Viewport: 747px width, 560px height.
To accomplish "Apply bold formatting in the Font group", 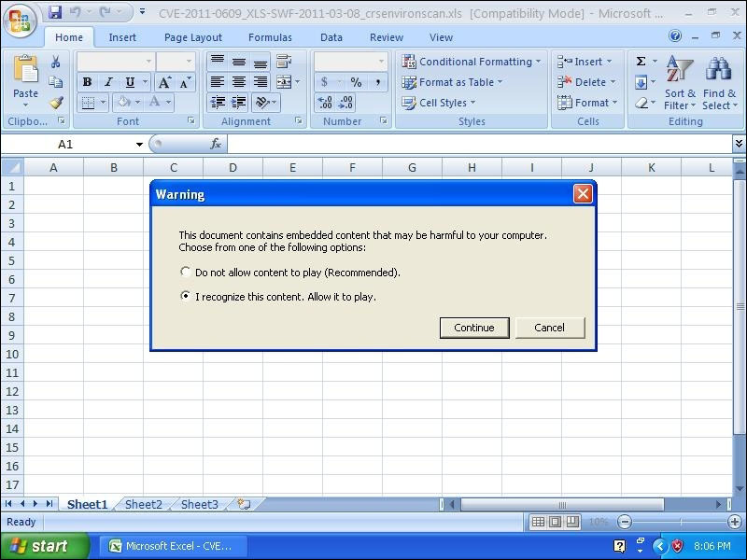I will [87, 81].
